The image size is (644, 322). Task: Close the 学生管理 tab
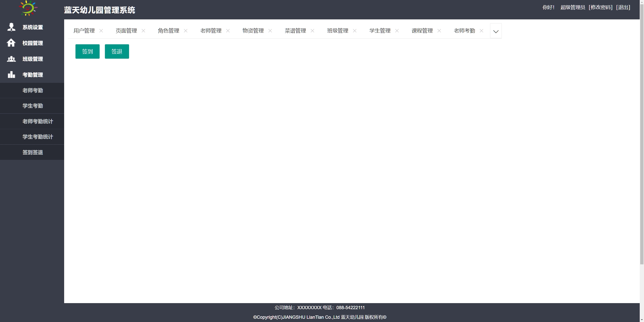point(397,31)
